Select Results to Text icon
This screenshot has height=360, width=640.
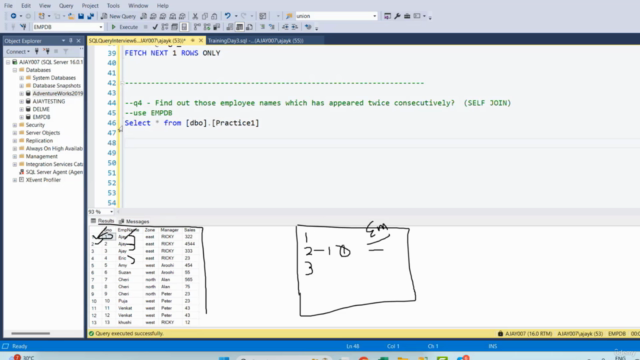pos(230,27)
